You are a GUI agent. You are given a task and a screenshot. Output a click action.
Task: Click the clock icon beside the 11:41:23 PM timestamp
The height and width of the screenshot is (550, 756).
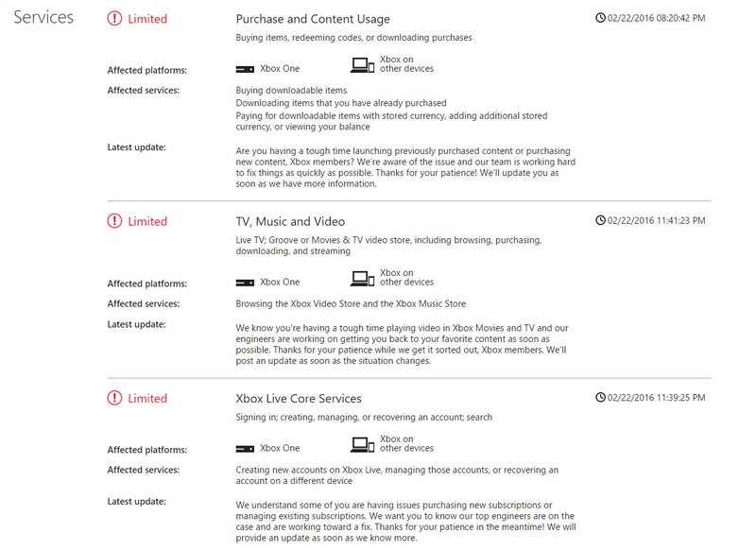click(x=600, y=220)
